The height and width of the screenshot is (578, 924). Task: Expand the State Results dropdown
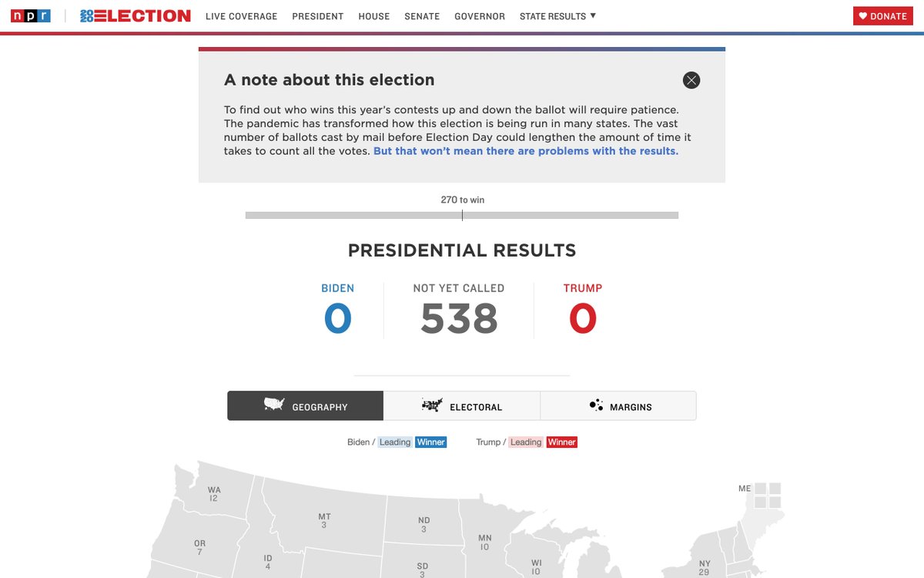pos(557,16)
